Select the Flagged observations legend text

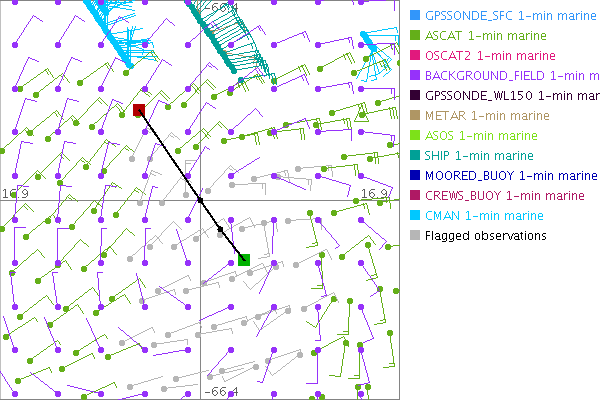click(485, 236)
